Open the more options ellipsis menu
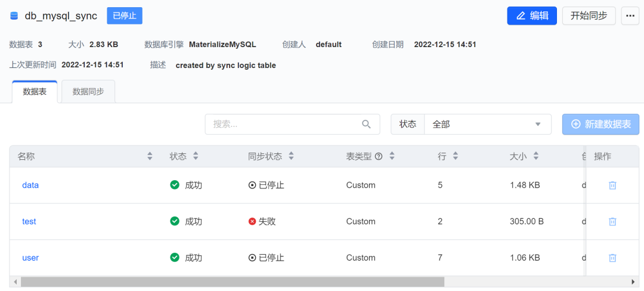This screenshot has width=644, height=291. [630, 16]
